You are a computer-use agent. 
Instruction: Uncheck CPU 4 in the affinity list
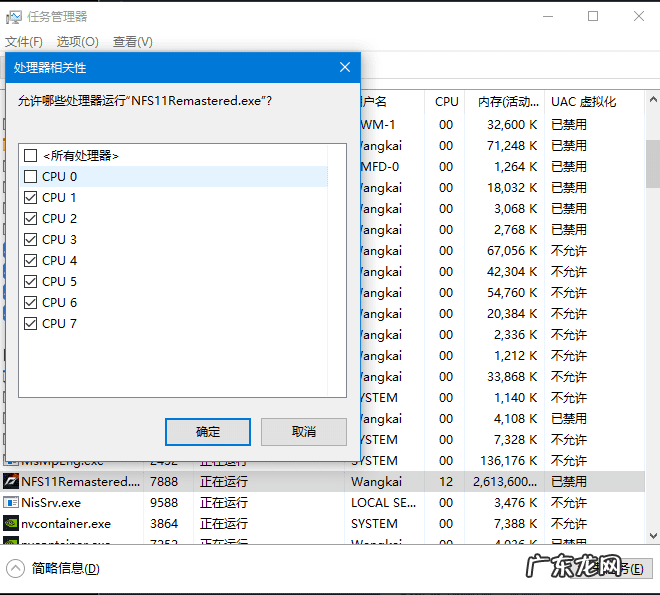coord(31,261)
